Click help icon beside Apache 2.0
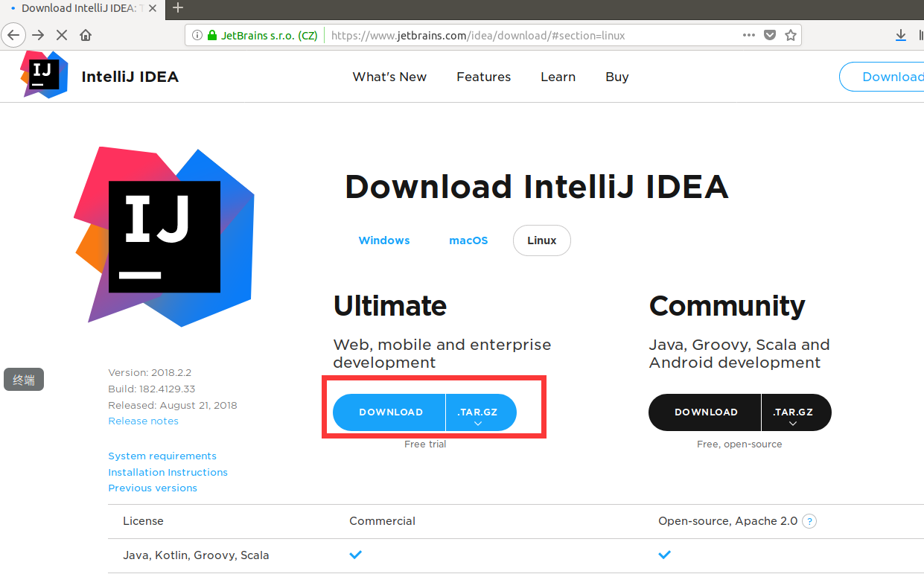 809,521
